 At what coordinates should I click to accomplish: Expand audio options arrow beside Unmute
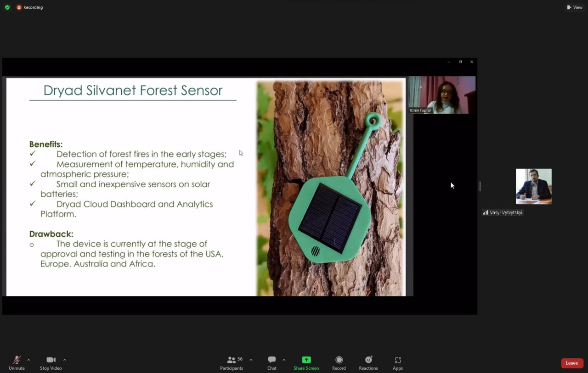point(28,360)
